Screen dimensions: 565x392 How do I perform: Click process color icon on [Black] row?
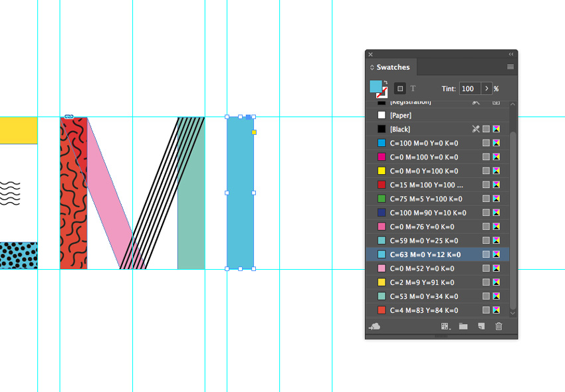pyautogui.click(x=486, y=129)
